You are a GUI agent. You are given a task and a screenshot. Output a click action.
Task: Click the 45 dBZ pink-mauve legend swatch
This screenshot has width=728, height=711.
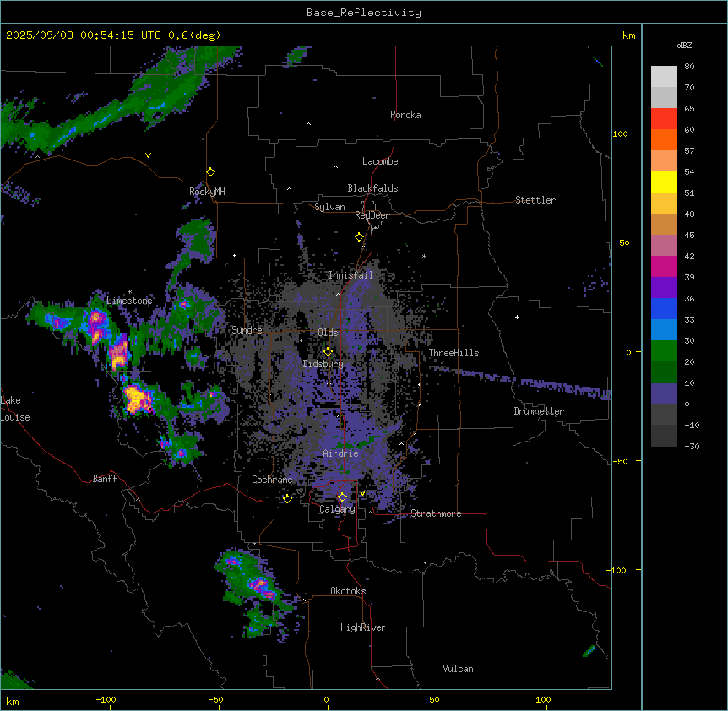[x=664, y=246]
